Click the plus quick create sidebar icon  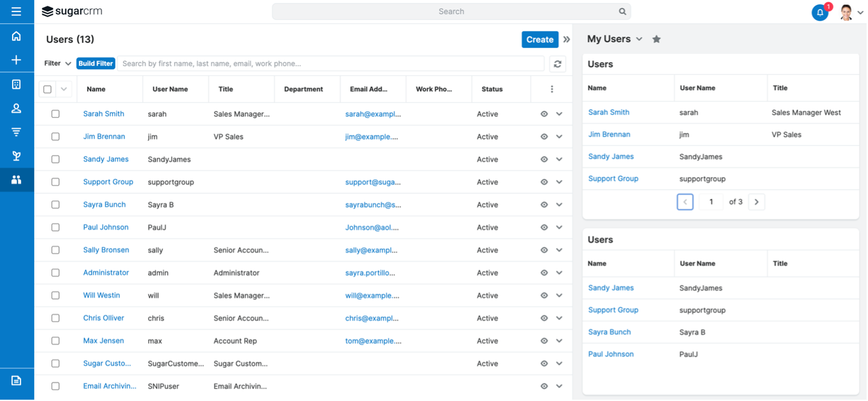click(x=16, y=60)
